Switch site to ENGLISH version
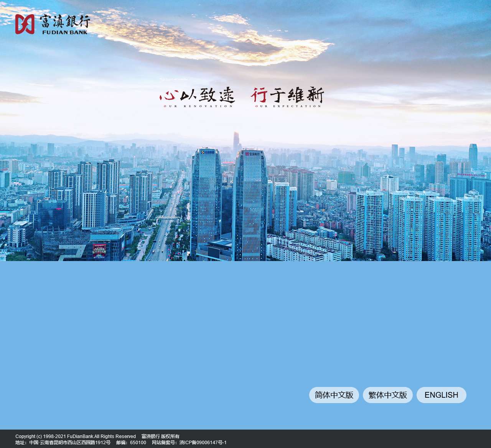Viewport: 491px width, 448px height. tap(442, 395)
